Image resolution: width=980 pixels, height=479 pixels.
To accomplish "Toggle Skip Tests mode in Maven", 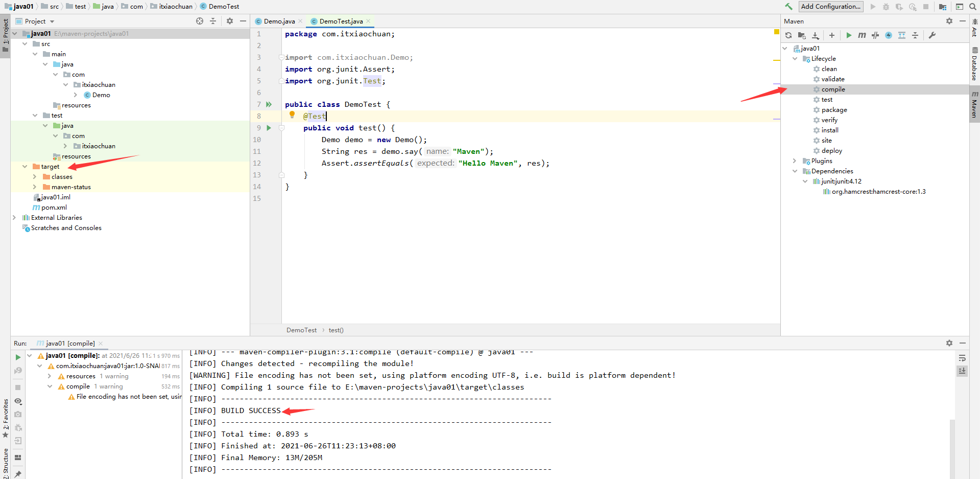I will [889, 35].
